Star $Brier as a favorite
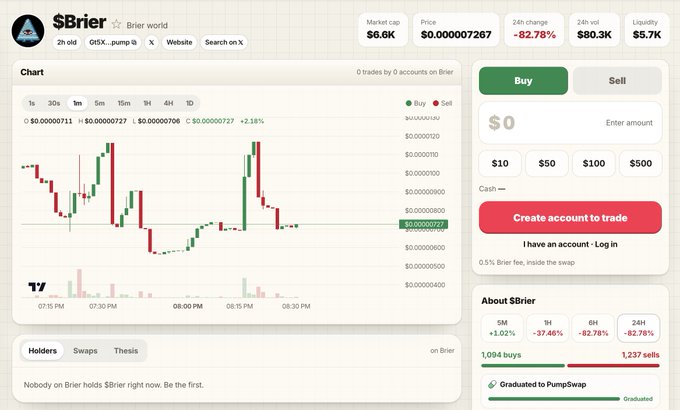 116,24
